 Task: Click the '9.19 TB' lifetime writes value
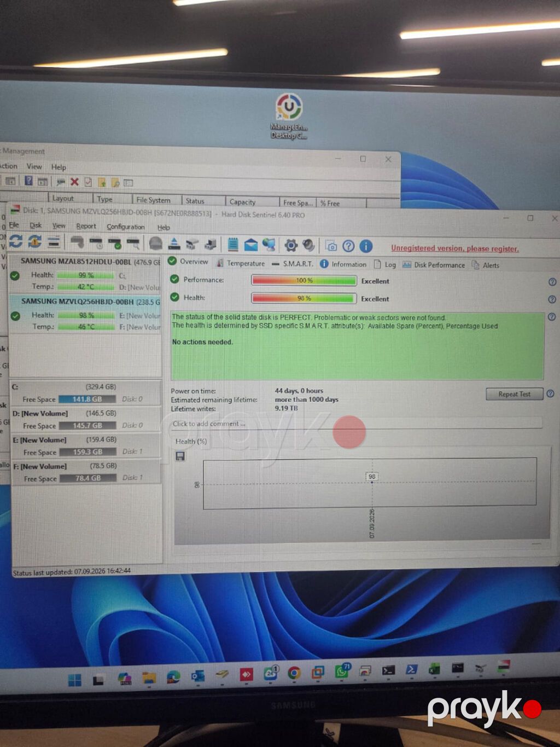[x=286, y=408]
